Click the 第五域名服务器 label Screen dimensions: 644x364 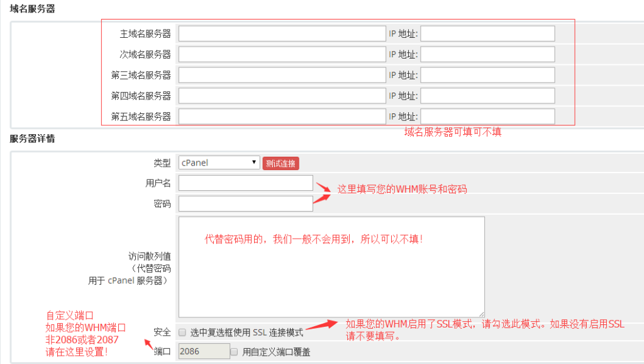pyautogui.click(x=141, y=117)
